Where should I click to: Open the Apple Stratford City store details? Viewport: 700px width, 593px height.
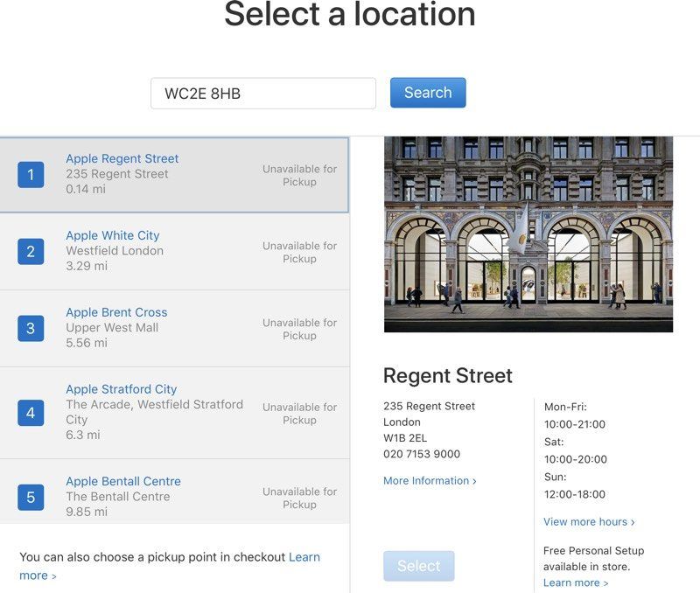pyautogui.click(x=122, y=389)
